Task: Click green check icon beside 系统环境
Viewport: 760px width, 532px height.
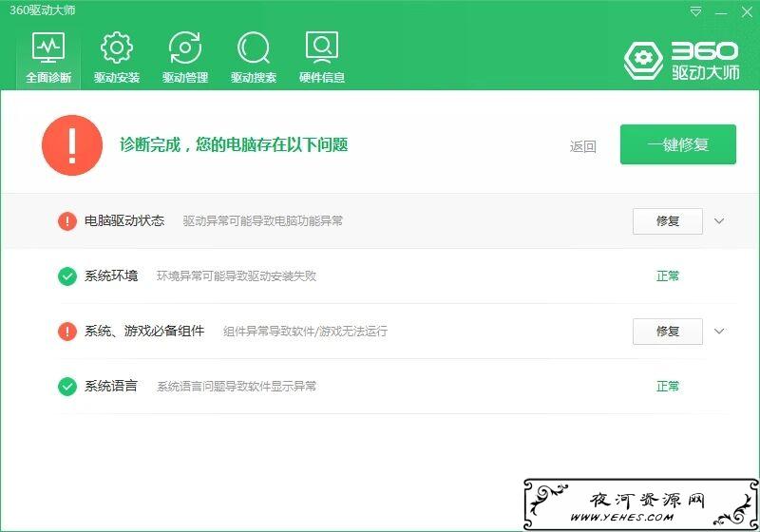Action: click(66, 276)
